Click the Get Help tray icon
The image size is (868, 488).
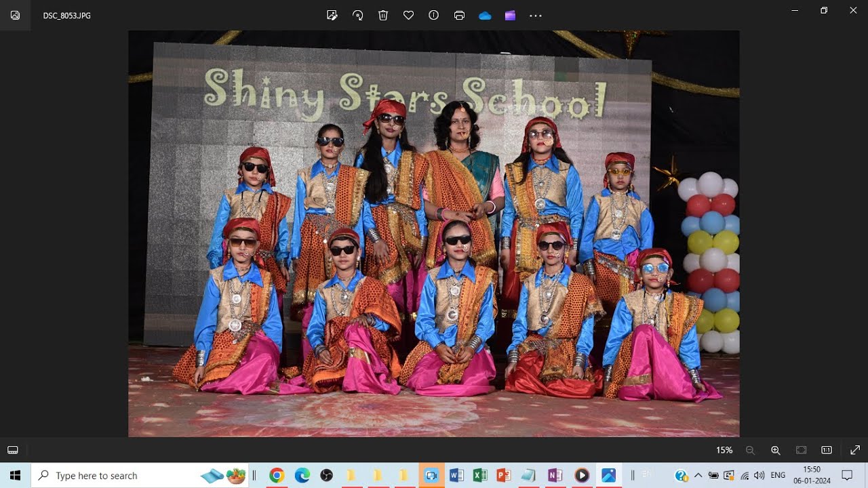point(682,475)
